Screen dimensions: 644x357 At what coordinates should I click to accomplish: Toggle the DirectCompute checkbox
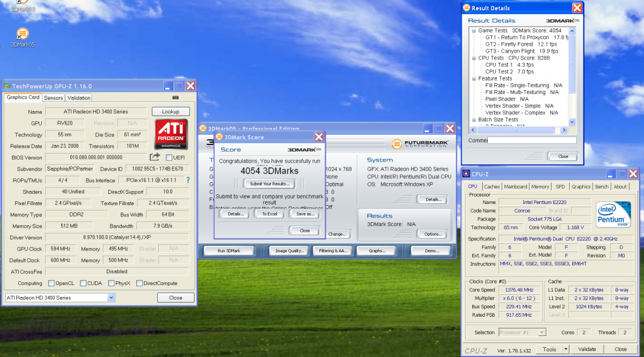click(140, 283)
